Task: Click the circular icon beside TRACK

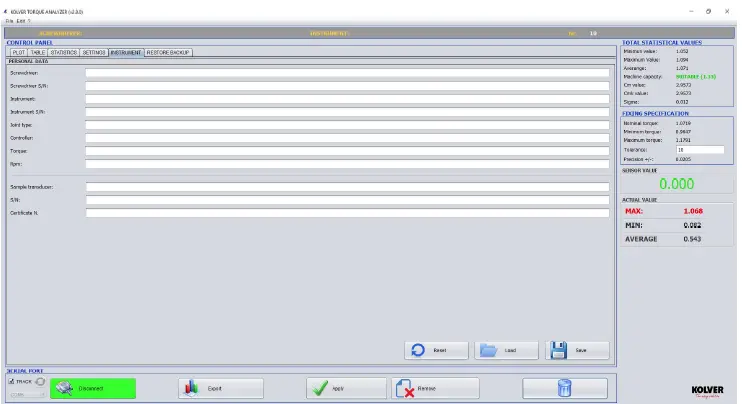Action: 40,381
